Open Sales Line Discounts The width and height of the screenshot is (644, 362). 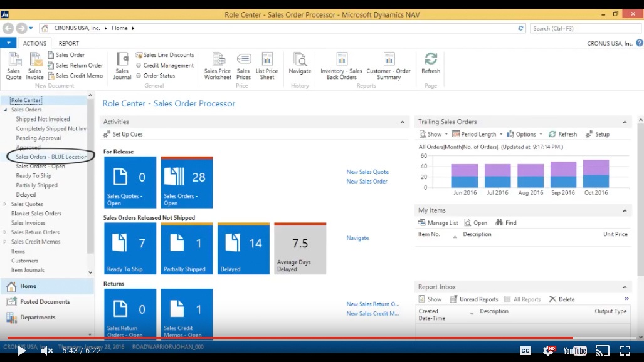click(164, 55)
